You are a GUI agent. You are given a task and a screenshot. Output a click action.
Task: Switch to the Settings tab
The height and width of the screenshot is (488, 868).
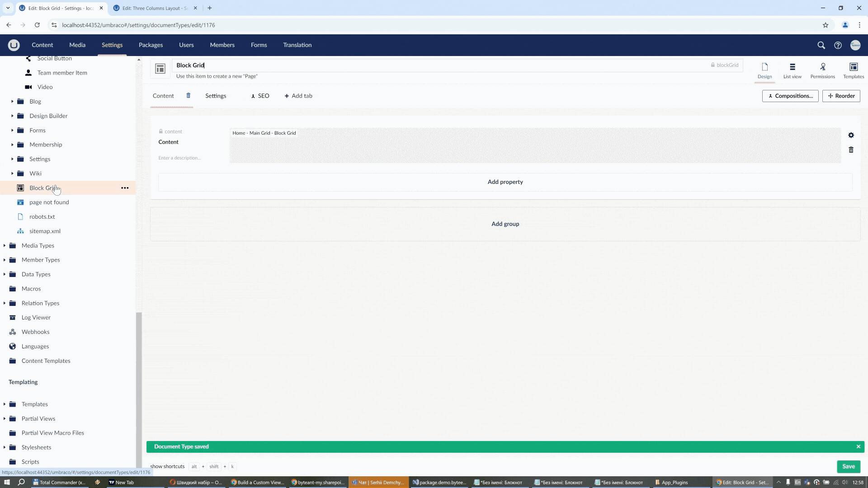pyautogui.click(x=215, y=96)
